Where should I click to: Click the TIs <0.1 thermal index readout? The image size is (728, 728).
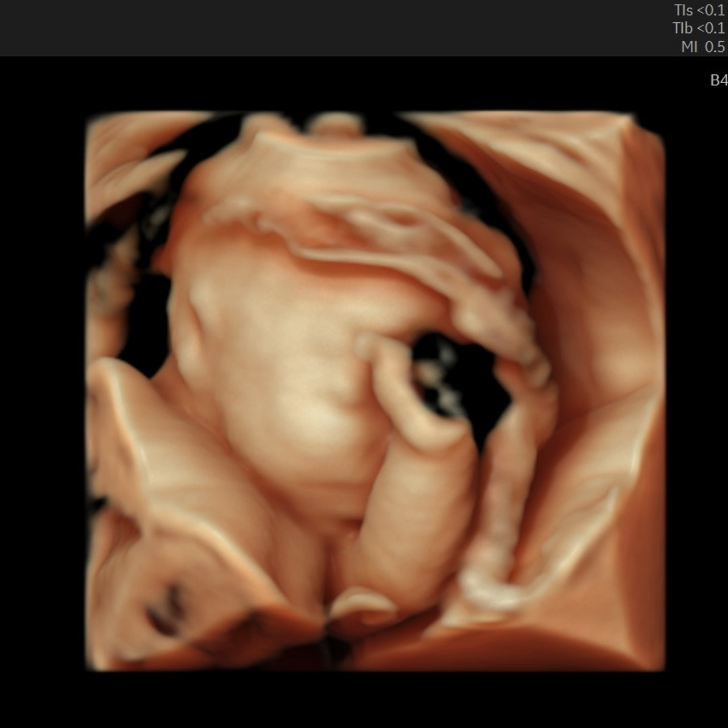(699, 10)
